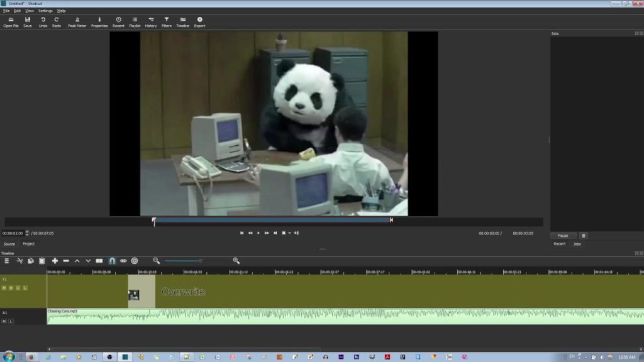Append clip with the plus icon
Image resolution: width=644 pixels, height=362 pixels.
click(55, 261)
